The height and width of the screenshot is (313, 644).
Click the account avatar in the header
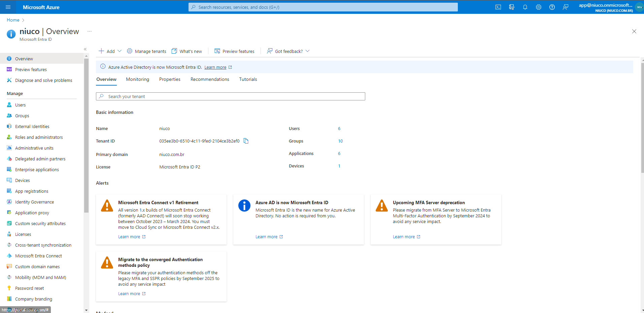pyautogui.click(x=639, y=7)
